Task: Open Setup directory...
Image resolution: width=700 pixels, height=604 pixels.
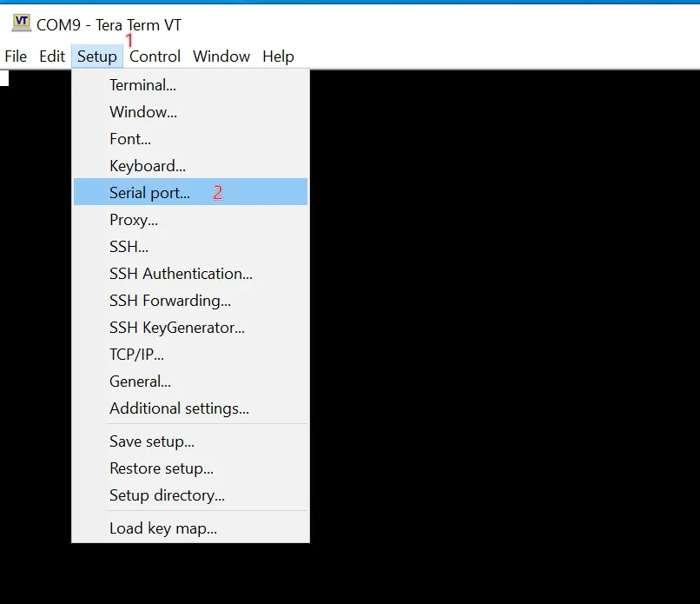Action: (190, 495)
